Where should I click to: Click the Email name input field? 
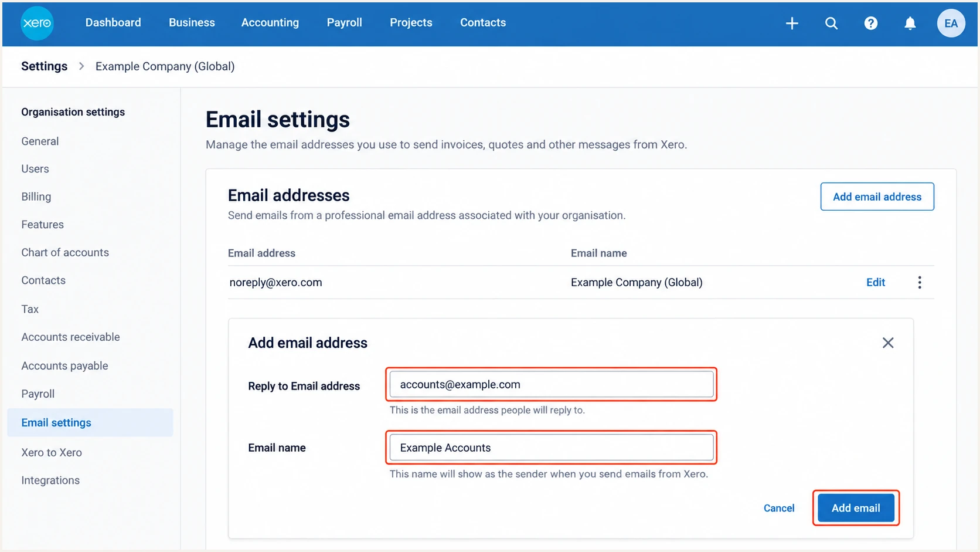click(x=552, y=448)
